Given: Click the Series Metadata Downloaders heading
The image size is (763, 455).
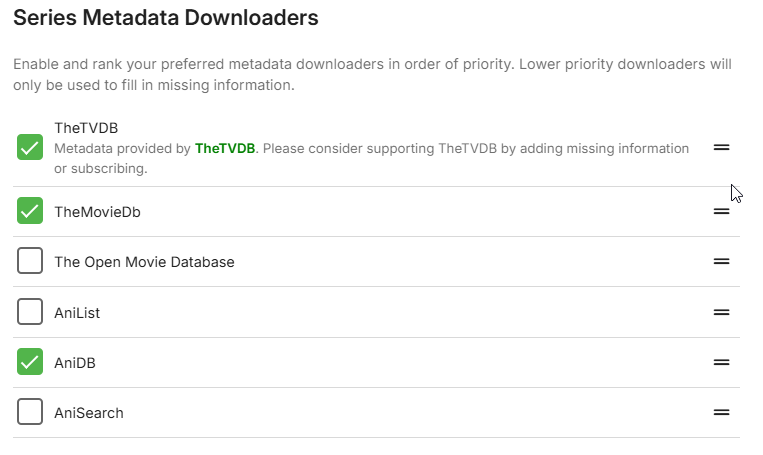Looking at the screenshot, I should click(x=166, y=17).
